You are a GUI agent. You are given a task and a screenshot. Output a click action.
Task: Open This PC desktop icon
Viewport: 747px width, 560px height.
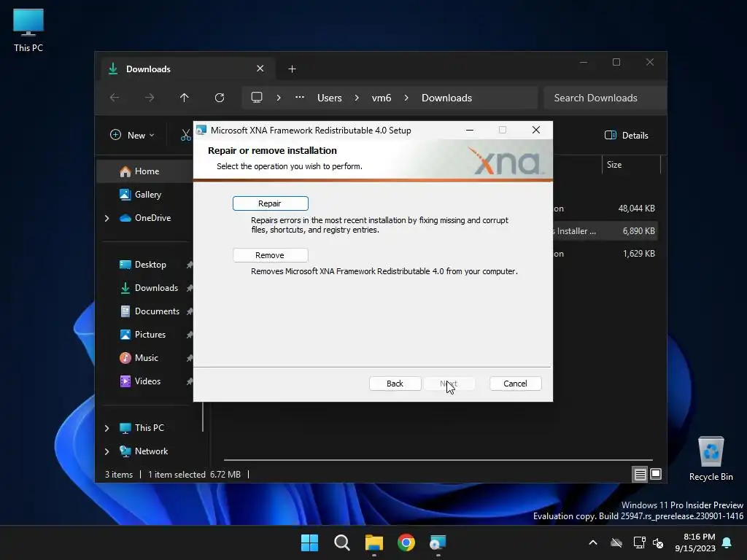click(28, 31)
